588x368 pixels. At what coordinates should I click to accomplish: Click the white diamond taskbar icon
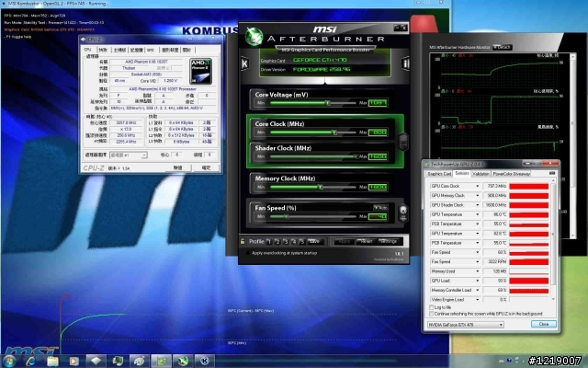click(x=96, y=361)
